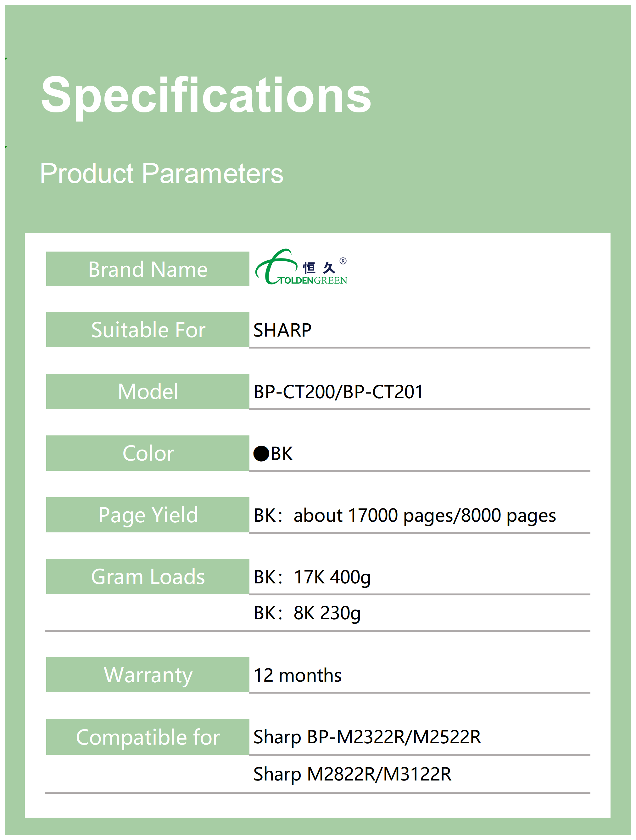Select the Brand Name label
The height and width of the screenshot is (840, 636).
tap(148, 269)
